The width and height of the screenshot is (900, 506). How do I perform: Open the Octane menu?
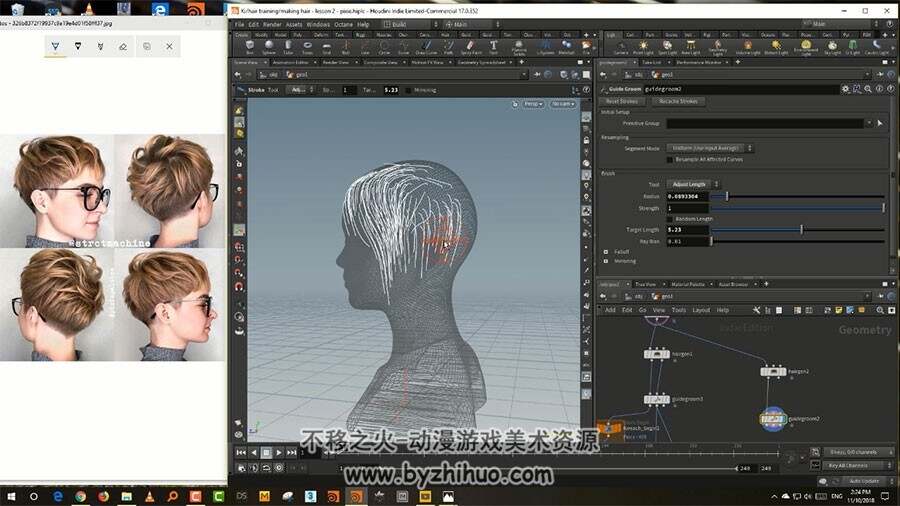(x=343, y=25)
